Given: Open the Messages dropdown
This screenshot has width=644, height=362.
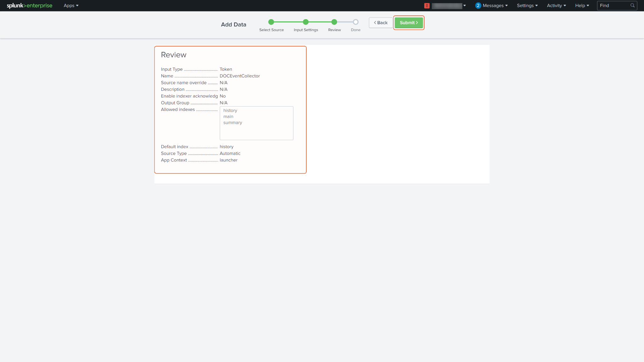Looking at the screenshot, I should tap(495, 6).
